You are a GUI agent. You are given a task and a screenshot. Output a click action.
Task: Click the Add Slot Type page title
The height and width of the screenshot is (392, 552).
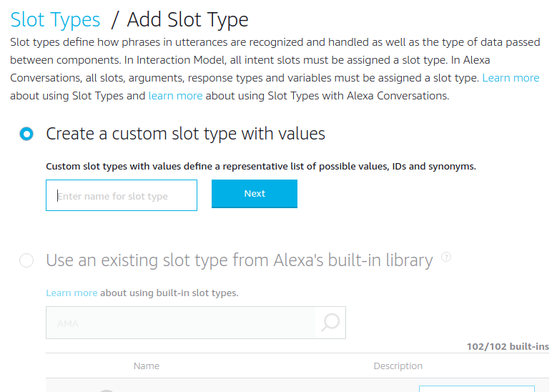[x=187, y=20]
